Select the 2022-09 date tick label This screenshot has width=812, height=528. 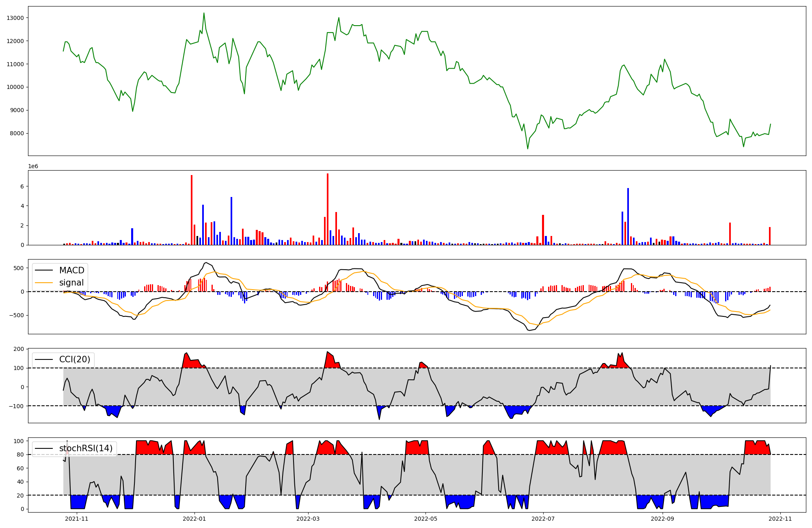[x=663, y=519]
